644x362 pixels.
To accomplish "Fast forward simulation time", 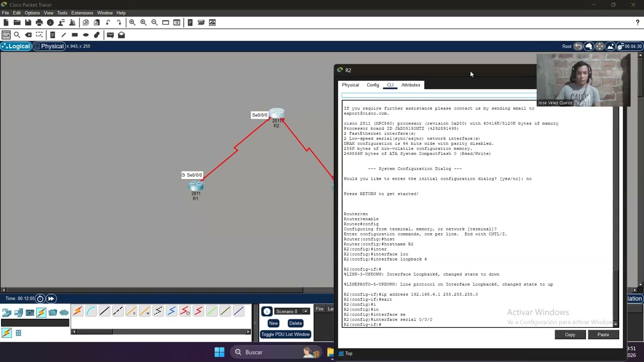I will click(51, 299).
